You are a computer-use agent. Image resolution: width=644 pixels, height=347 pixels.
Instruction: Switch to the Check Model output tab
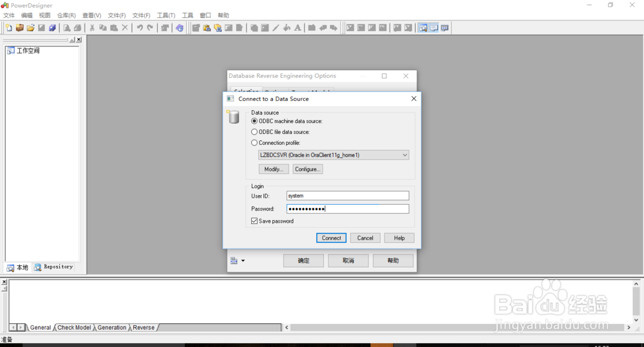(x=74, y=327)
